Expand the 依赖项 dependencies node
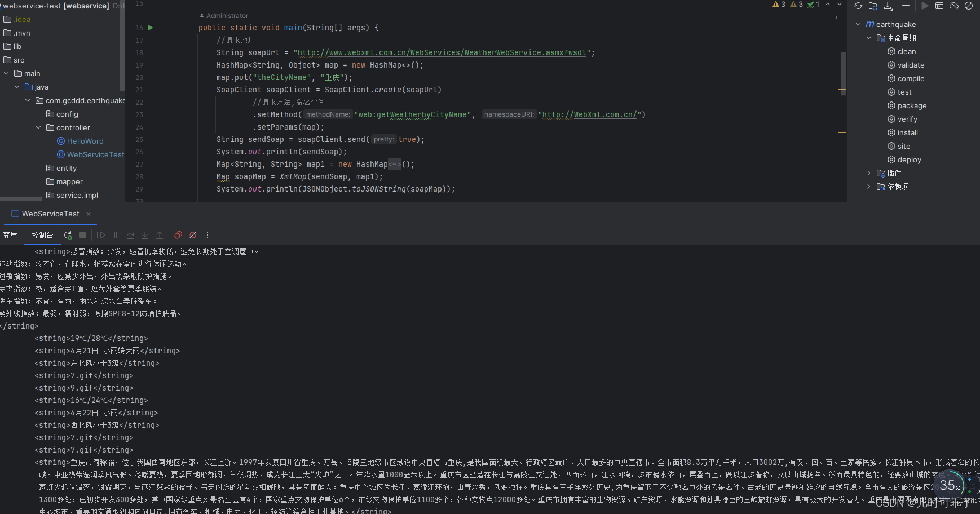The image size is (980, 514). click(x=869, y=187)
